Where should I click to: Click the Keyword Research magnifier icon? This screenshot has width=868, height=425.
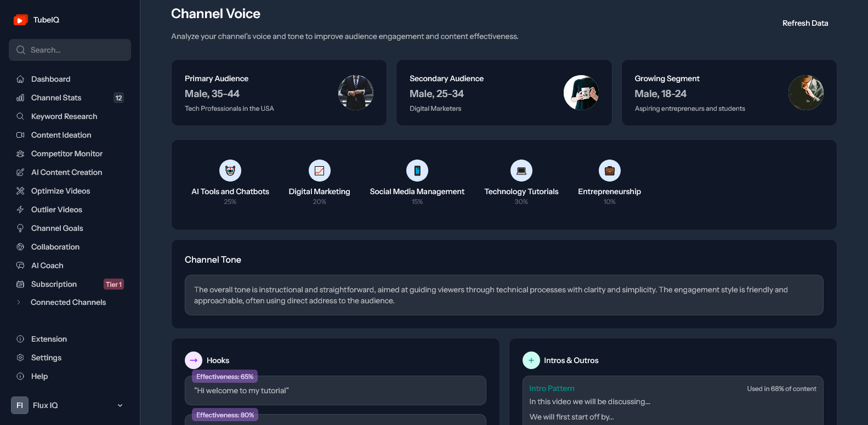click(x=20, y=116)
